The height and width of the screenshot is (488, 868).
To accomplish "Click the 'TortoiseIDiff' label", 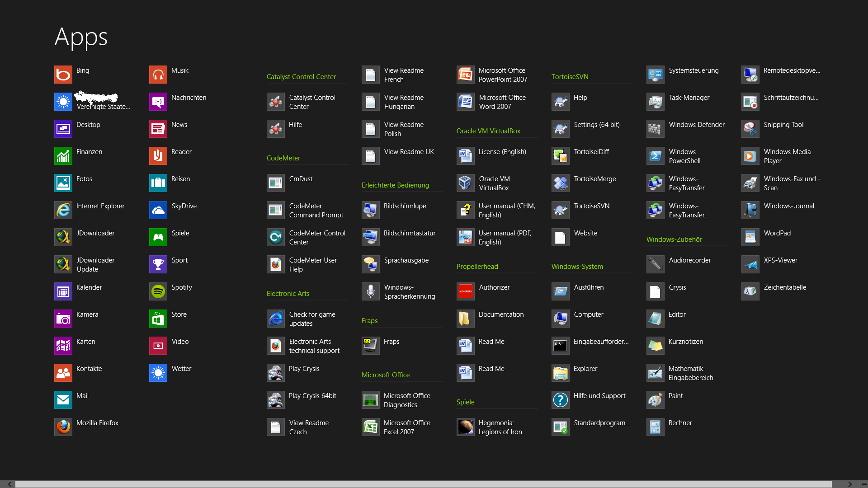I will click(591, 152).
